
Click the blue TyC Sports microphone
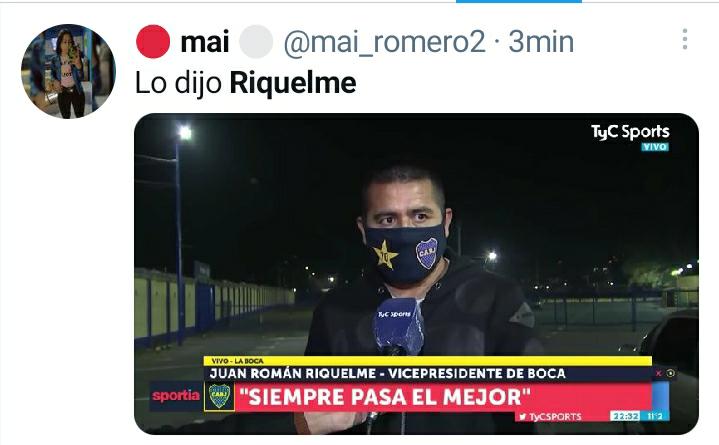398,326
